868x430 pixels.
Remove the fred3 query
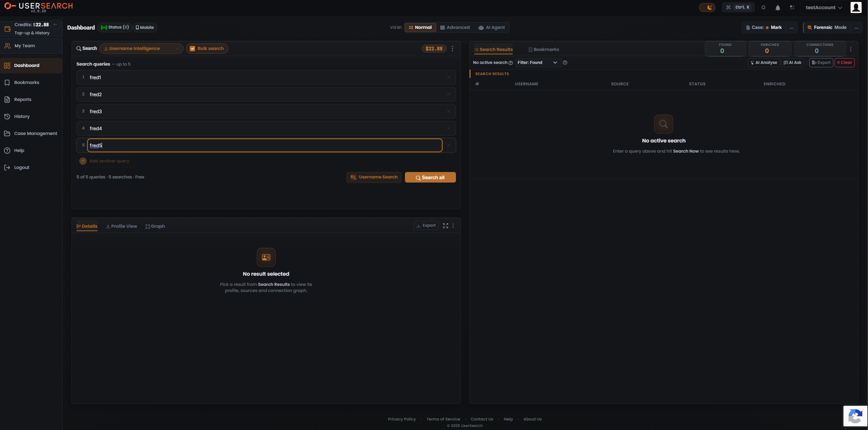448,111
